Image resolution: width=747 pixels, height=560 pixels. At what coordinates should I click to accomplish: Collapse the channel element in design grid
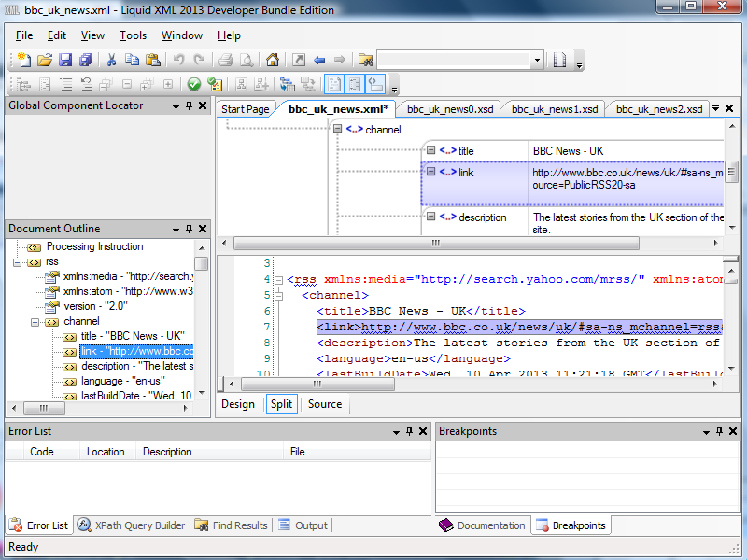point(338,129)
